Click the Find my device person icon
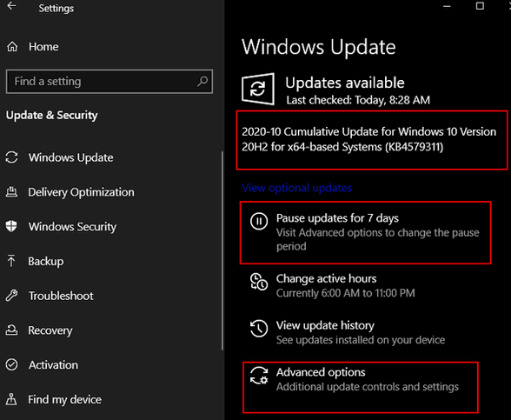This screenshot has height=420, width=511. 11,399
